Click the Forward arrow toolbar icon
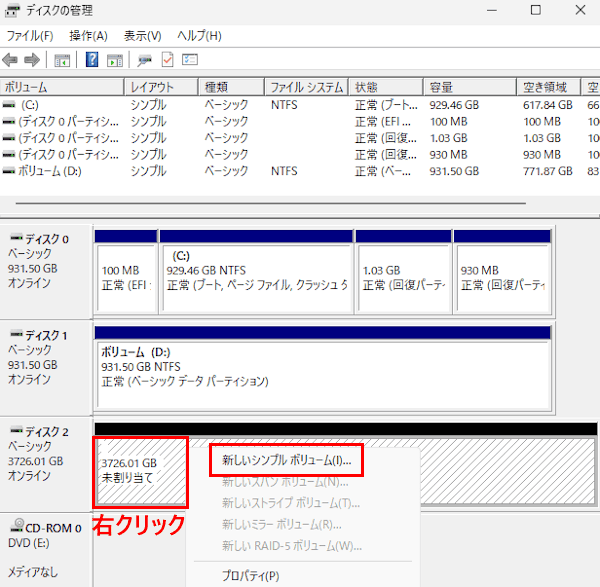600x587 pixels. (32, 60)
